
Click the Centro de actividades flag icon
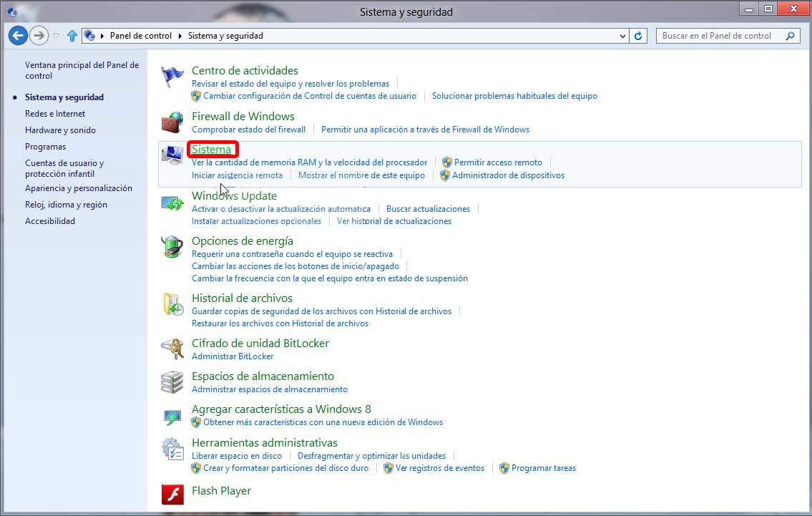[172, 77]
